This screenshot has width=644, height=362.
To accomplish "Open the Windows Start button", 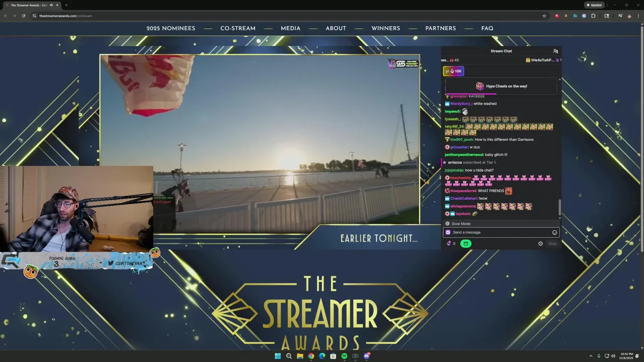I will point(278,356).
